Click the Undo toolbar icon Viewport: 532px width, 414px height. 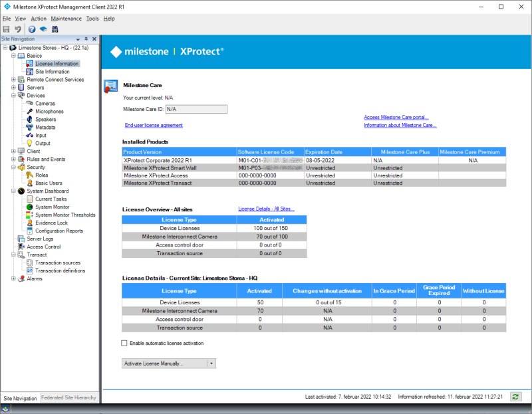[x=18, y=29]
